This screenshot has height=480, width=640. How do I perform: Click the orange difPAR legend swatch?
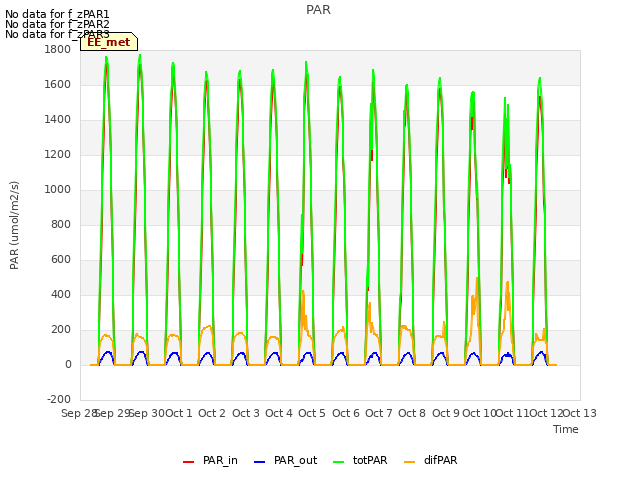409,462
